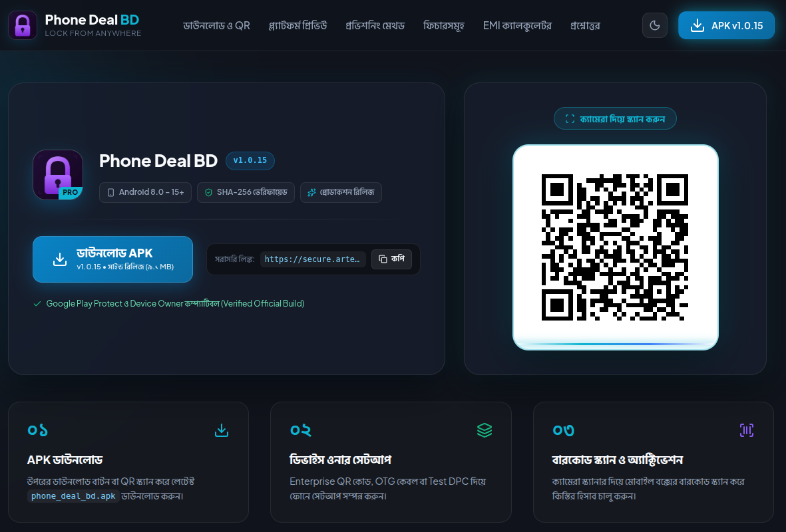786x532 pixels.
Task: Click the APK ডাউনলোড card heading
Action: pos(65,460)
